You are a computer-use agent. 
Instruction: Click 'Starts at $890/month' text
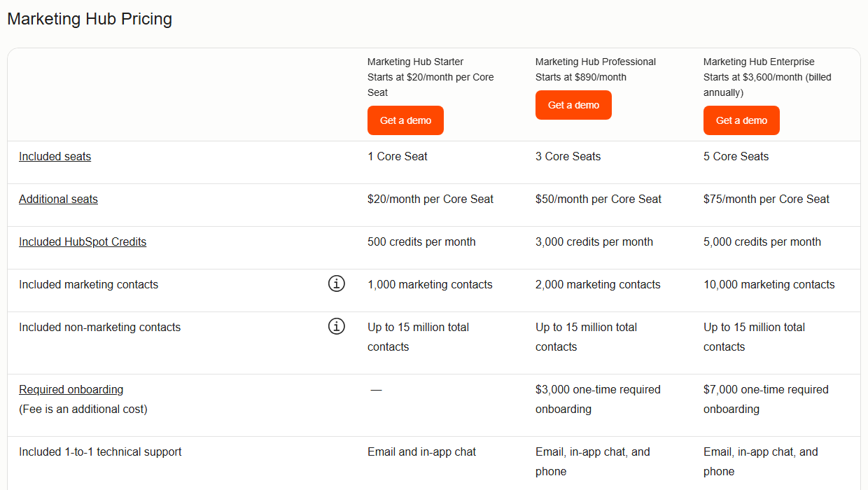coord(581,77)
